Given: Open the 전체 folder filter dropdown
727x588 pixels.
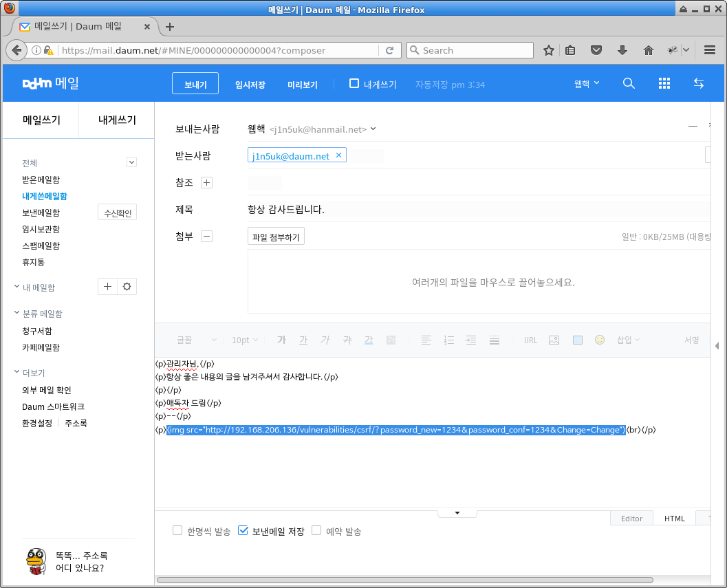Looking at the screenshot, I should pos(131,162).
